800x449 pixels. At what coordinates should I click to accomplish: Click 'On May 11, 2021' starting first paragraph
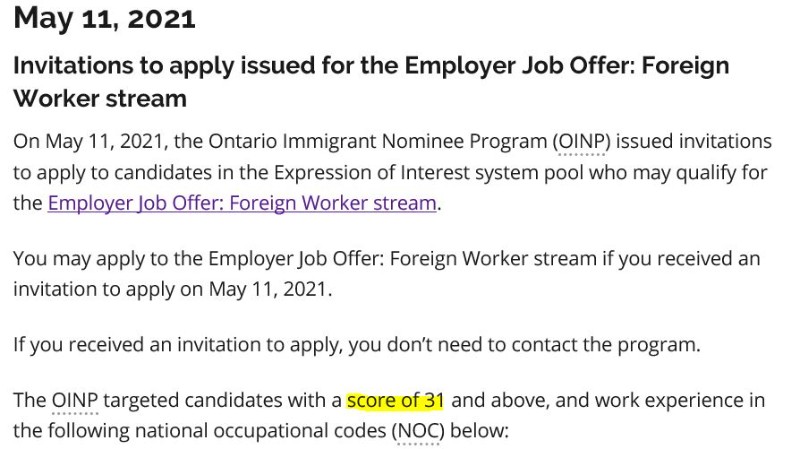(90, 141)
